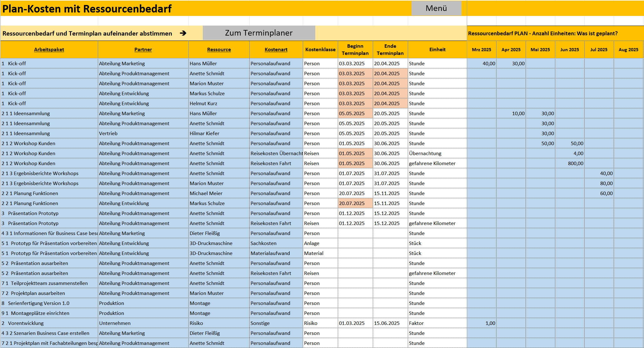644x348 pixels.
Task: Select '8 Serienfertigung Version 1.0' cell
Action: coord(49,303)
